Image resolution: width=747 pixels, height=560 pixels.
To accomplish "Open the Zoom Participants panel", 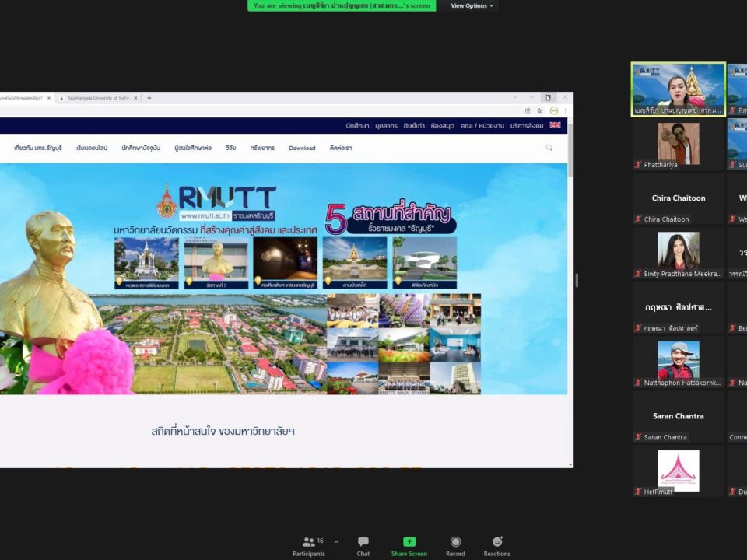I will point(309,546).
